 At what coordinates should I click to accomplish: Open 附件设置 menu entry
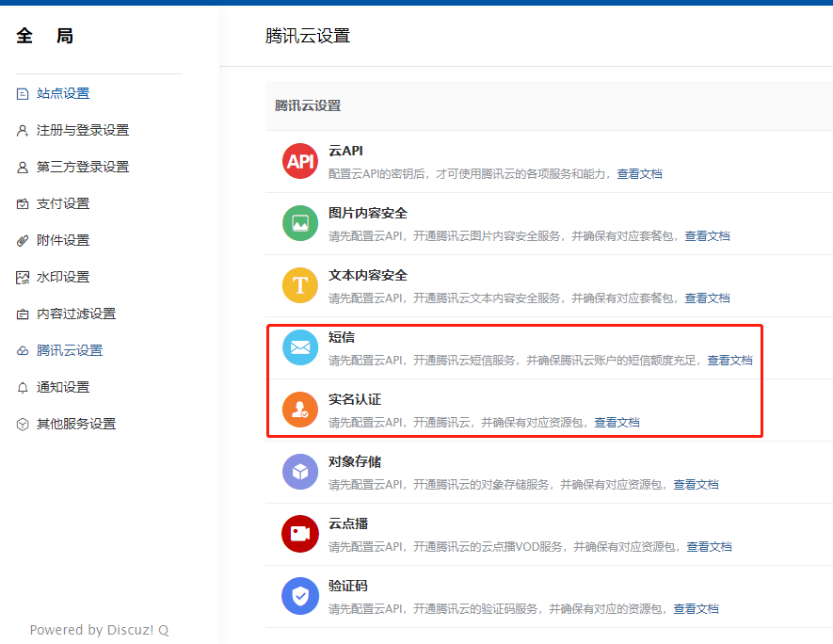coord(63,240)
